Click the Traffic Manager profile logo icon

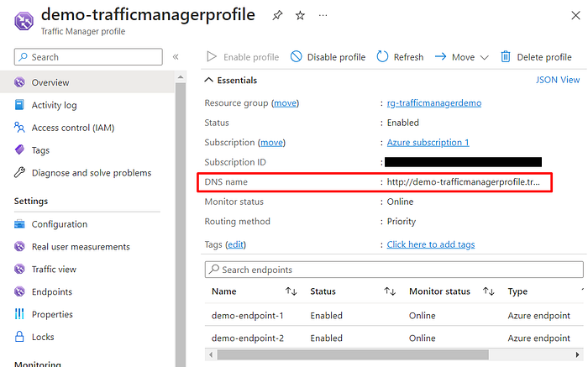pyautogui.click(x=24, y=21)
